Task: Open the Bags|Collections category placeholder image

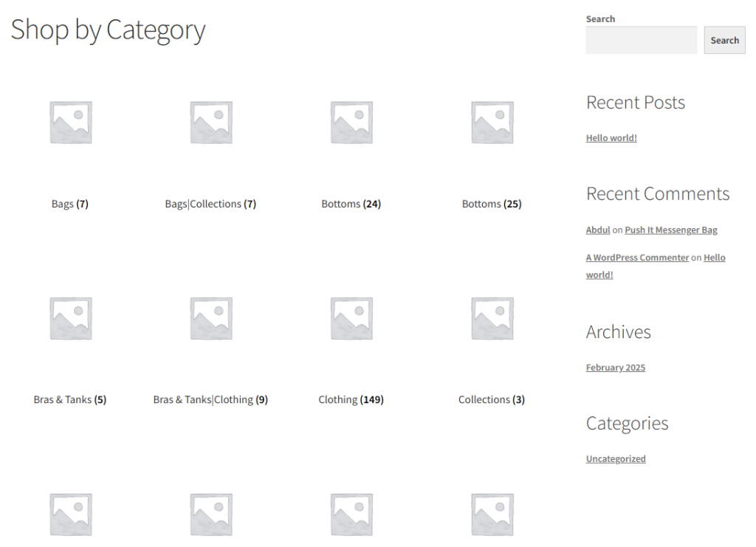Action: [x=210, y=123]
